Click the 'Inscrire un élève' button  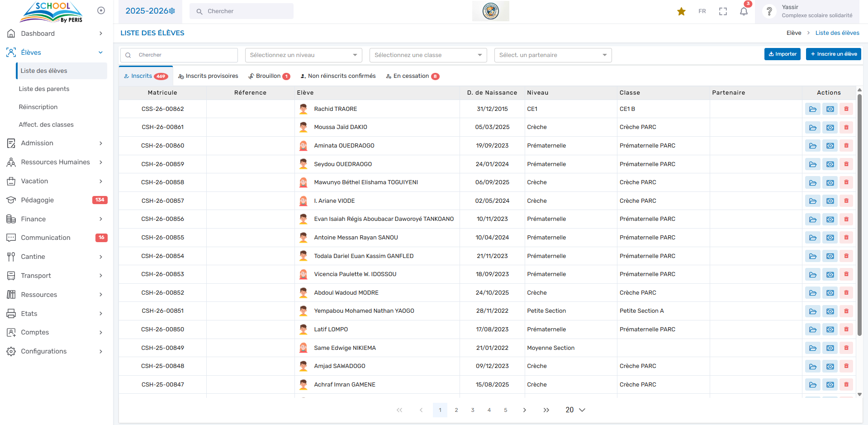(833, 54)
